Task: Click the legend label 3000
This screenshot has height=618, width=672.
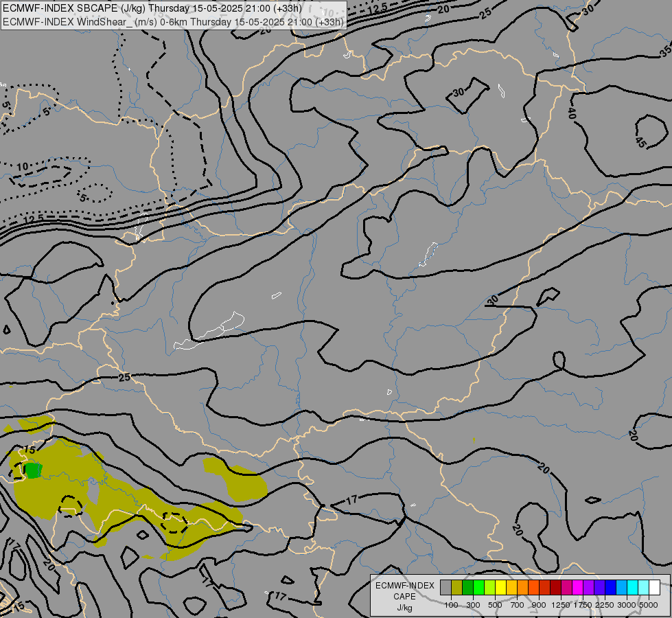Action: [627, 605]
